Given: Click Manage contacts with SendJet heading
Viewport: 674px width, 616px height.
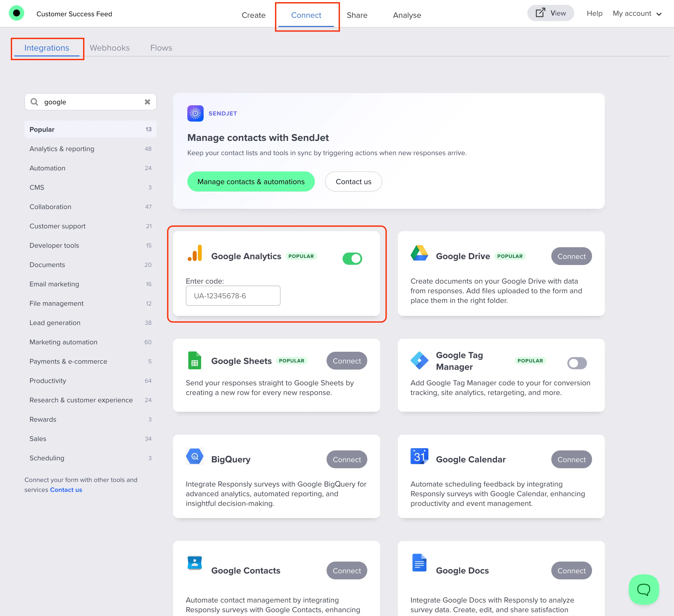Looking at the screenshot, I should 258,138.
